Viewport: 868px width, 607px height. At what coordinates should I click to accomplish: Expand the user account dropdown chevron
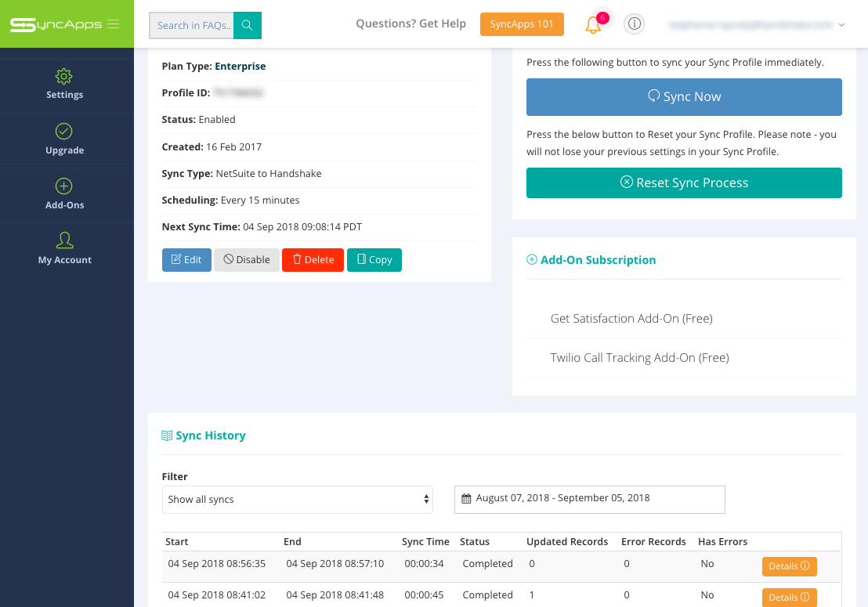click(x=841, y=25)
